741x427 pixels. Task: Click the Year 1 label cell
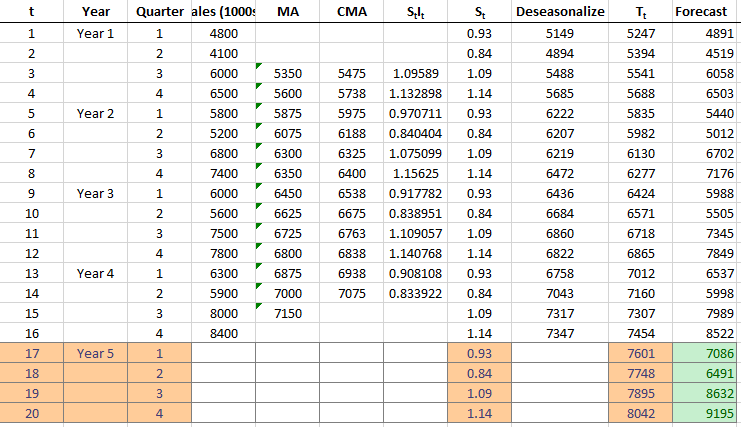[x=95, y=32]
